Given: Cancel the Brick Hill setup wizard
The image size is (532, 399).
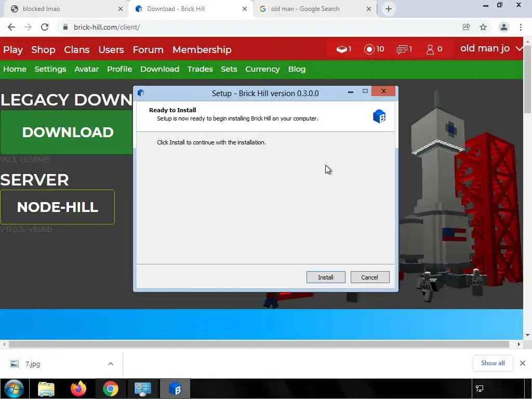Looking at the screenshot, I should 370,277.
